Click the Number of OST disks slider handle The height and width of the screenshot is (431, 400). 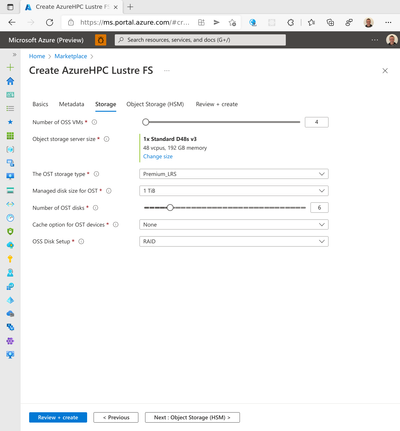tap(170, 208)
